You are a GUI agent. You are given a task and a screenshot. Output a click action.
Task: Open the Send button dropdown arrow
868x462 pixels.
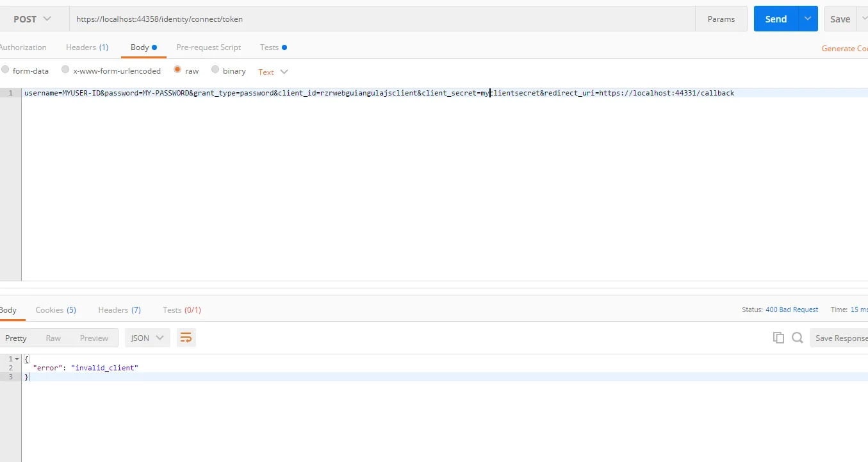[807, 19]
